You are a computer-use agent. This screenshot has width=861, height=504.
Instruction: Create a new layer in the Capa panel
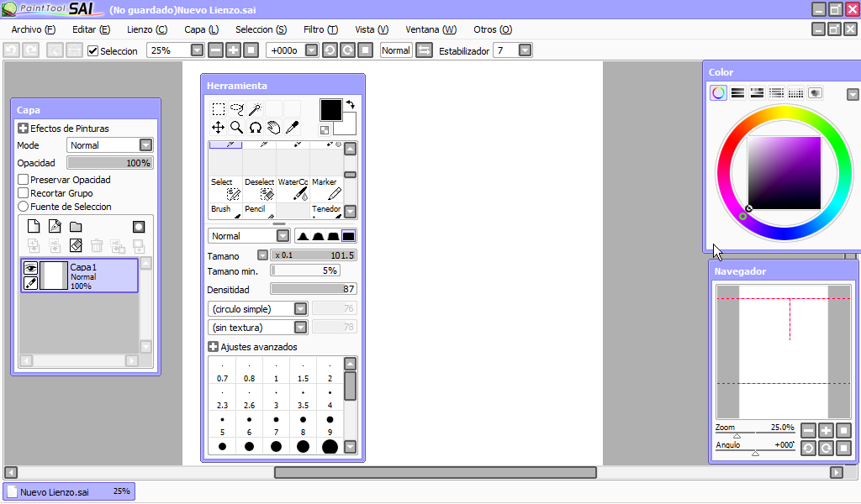click(34, 226)
